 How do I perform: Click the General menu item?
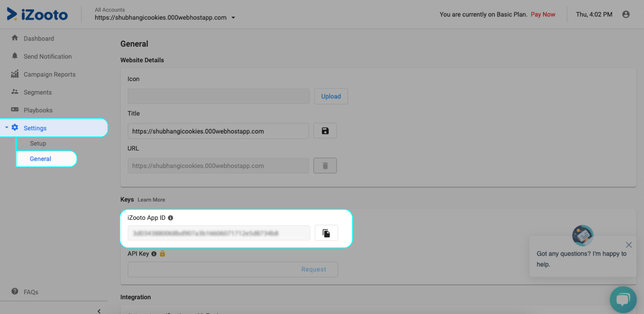(40, 158)
